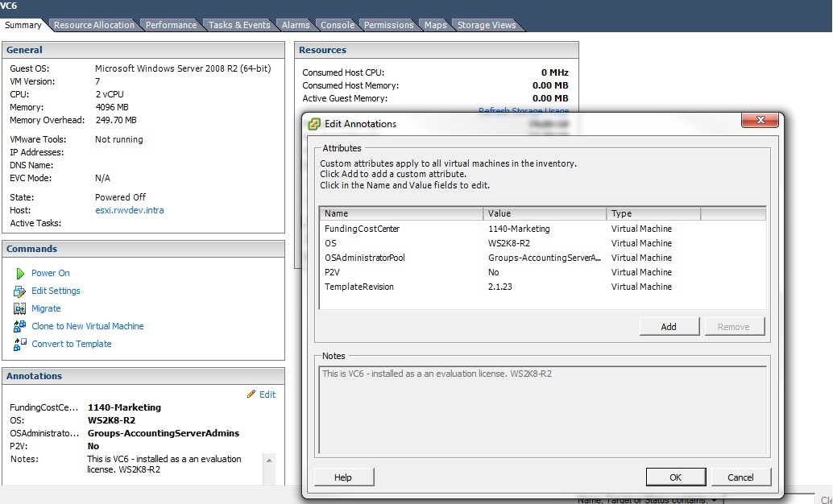Cancel the Edit Annotations dialog
Screen dimensions: 833x504
[740, 477]
